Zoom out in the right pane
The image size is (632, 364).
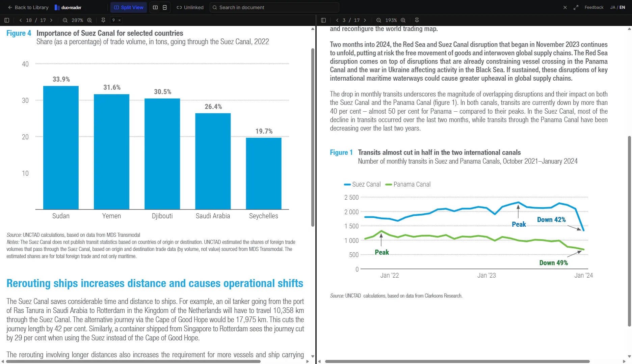(379, 20)
